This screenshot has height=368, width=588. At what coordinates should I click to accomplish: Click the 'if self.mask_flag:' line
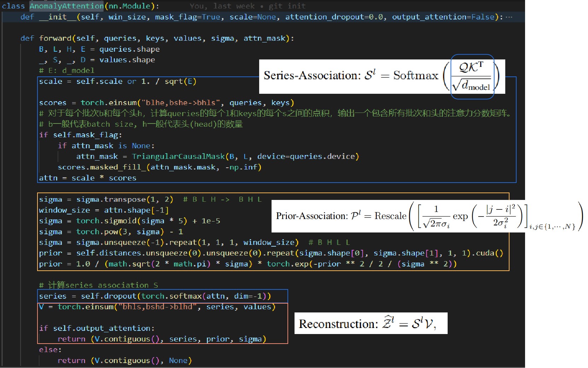[81, 135]
